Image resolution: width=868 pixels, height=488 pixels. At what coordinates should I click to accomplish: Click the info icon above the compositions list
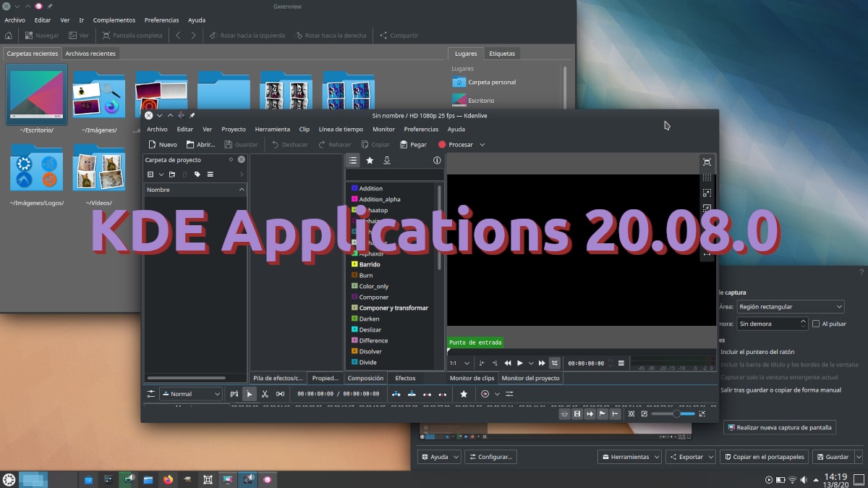coord(437,161)
